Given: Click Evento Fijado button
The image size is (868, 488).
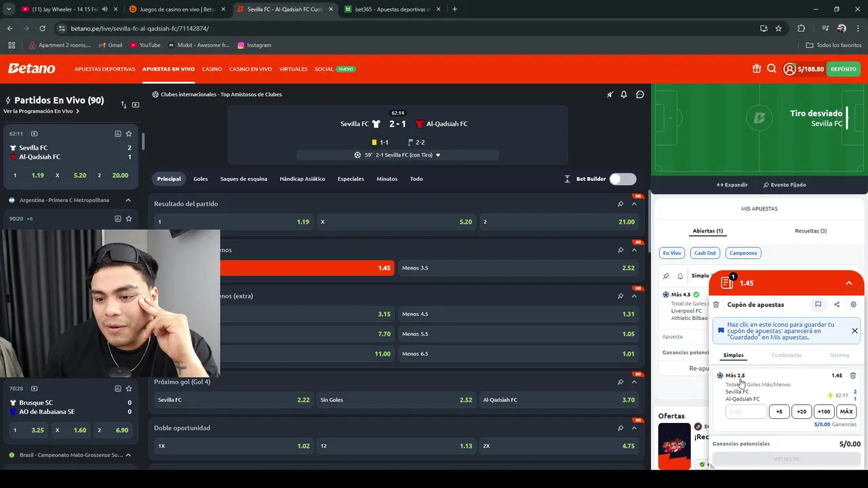Looking at the screenshot, I should [x=785, y=184].
